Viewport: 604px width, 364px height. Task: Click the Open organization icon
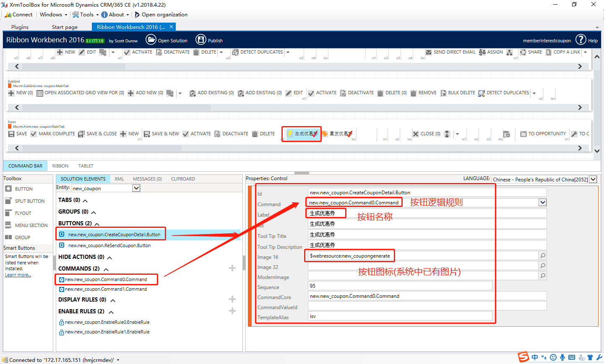point(137,15)
